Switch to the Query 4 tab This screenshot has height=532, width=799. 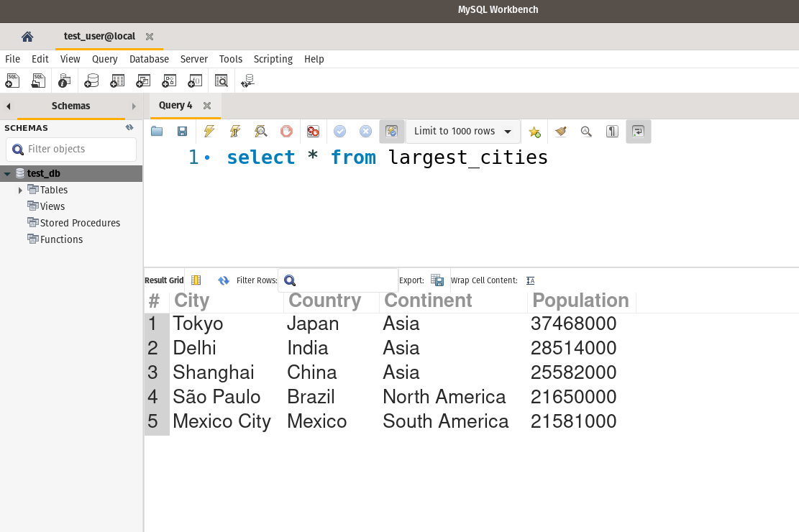click(175, 105)
